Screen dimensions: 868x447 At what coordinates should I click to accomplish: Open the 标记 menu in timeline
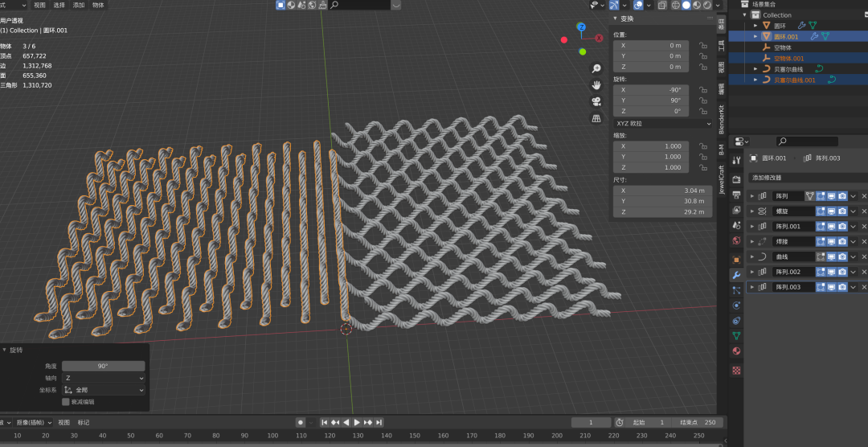tap(84, 422)
